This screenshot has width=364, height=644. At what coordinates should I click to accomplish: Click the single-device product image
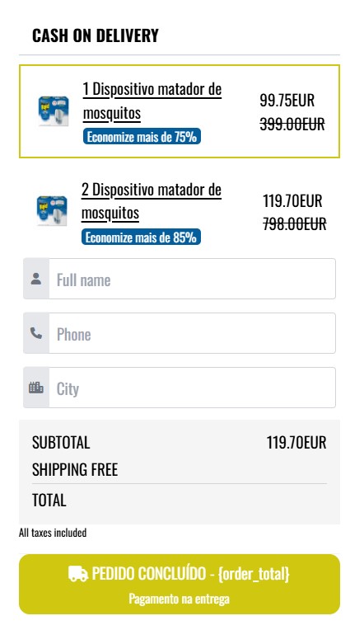coord(54,110)
